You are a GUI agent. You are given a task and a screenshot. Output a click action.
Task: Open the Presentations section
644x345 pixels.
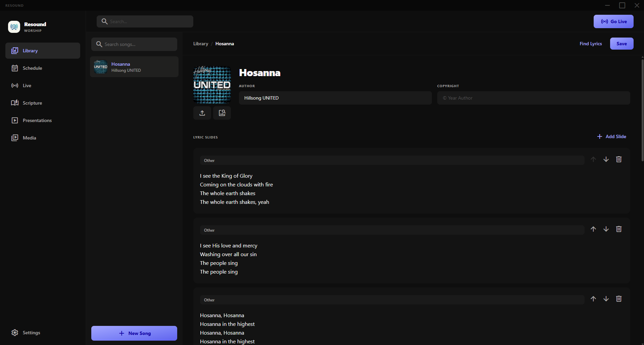[x=43, y=120]
